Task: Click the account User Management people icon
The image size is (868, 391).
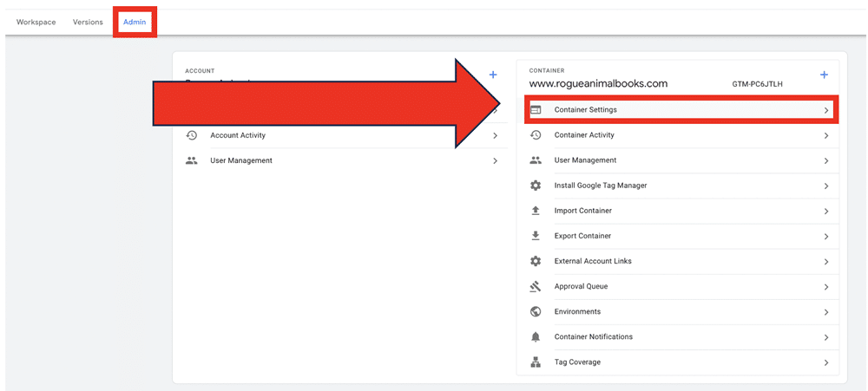Action: (x=192, y=161)
